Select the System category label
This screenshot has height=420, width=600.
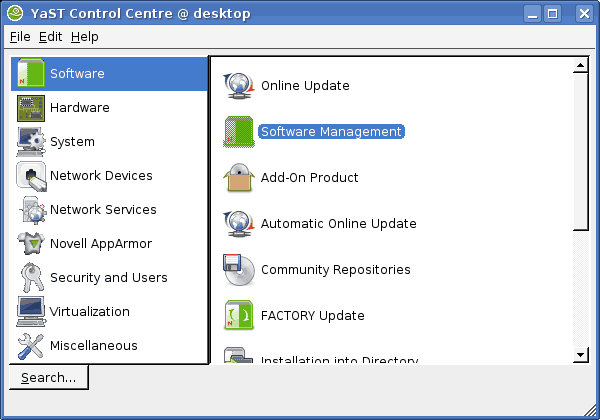click(x=72, y=142)
